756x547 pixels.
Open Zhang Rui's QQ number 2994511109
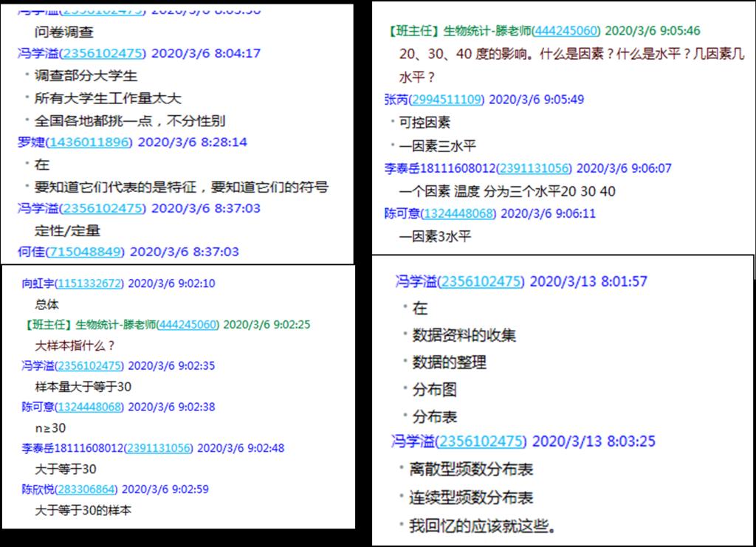[447, 100]
